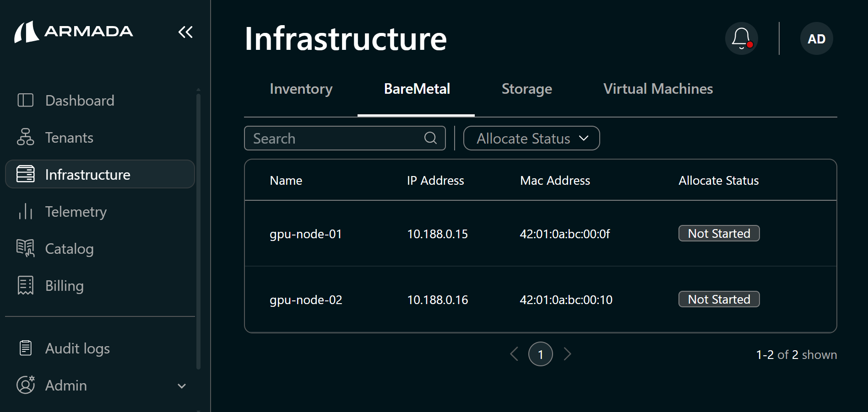Viewport: 868px width, 412px height.
Task: Click the Dashboard panel icon
Action: coord(26,100)
